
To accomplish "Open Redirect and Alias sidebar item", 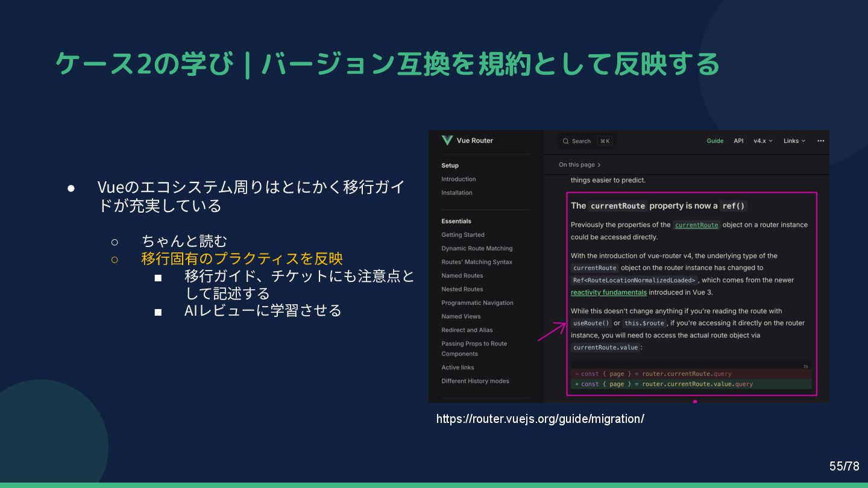I will pyautogui.click(x=467, y=330).
